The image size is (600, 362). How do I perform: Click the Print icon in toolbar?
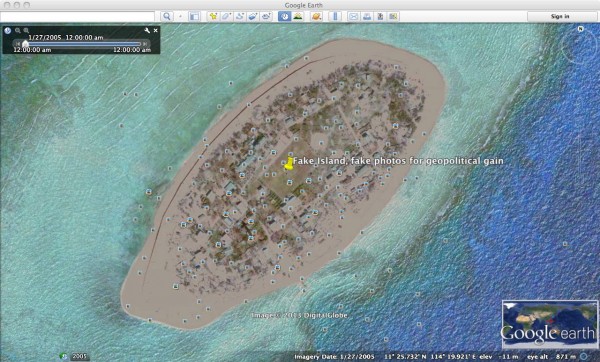click(x=367, y=16)
